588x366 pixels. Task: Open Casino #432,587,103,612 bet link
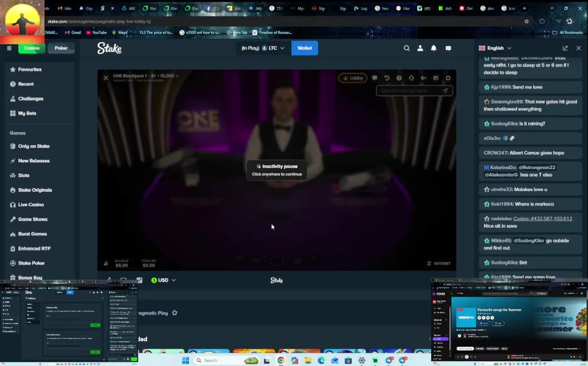coord(543,219)
